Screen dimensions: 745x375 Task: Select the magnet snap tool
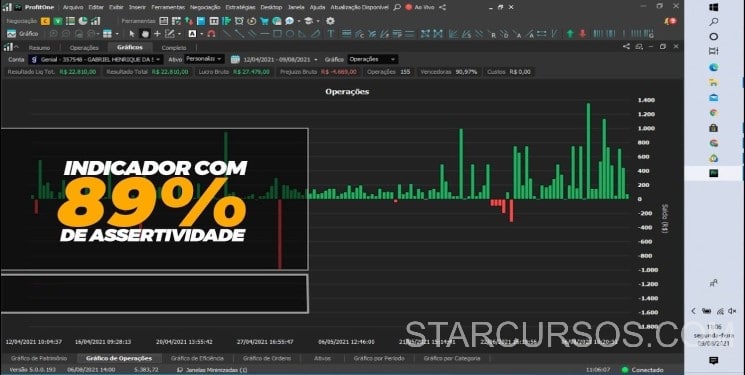(x=211, y=34)
